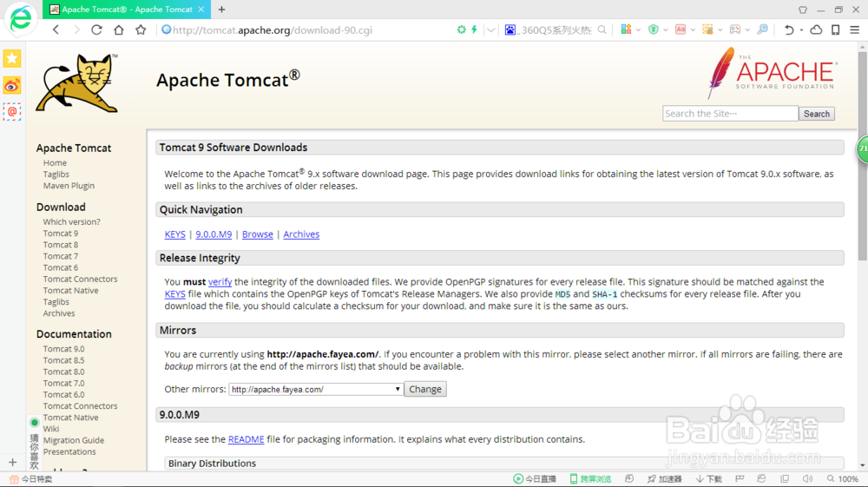The image size is (868, 487).
Task: Open Tomcat 9 under Download
Action: [61, 234]
